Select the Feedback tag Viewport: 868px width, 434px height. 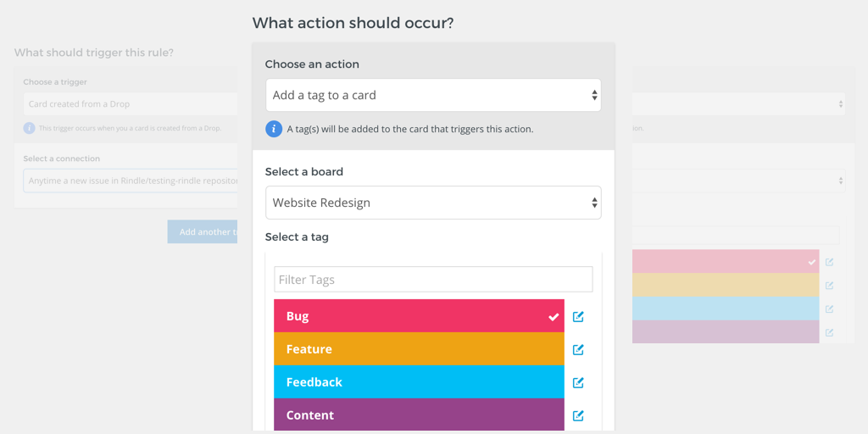coord(419,382)
